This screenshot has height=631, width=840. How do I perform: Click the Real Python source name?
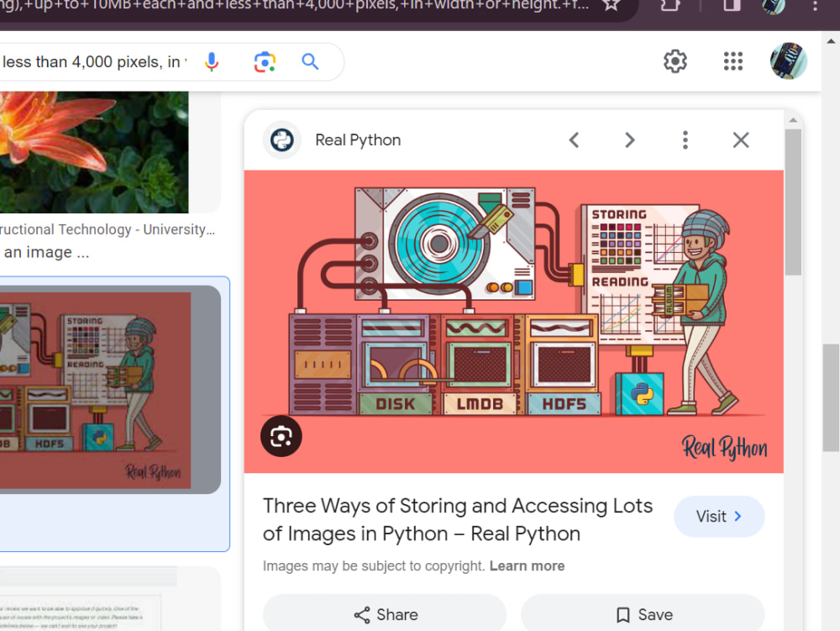358,140
